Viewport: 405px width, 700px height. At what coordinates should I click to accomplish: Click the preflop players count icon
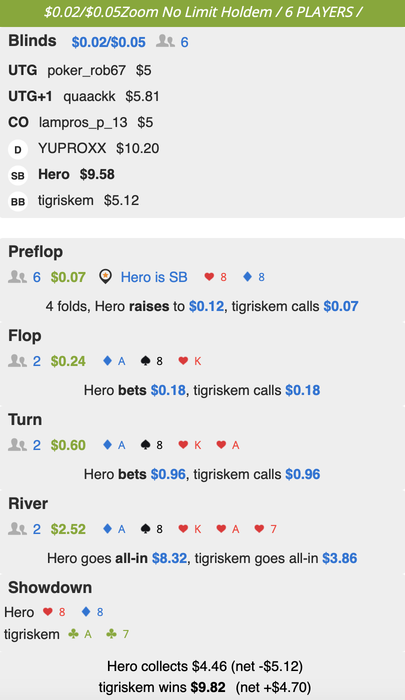point(17,277)
